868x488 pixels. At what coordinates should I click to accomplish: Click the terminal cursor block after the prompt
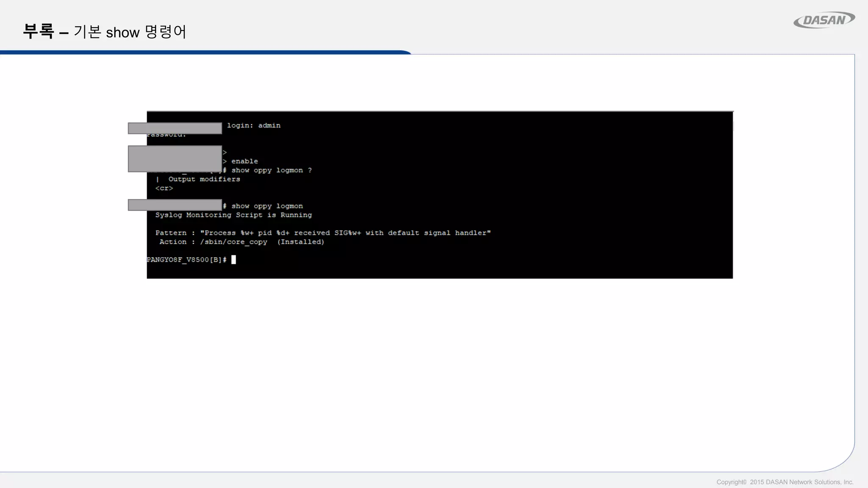click(x=234, y=260)
